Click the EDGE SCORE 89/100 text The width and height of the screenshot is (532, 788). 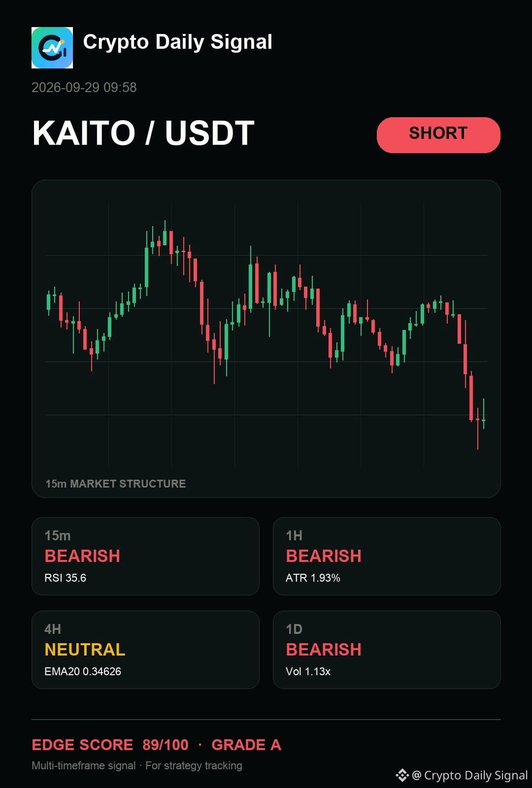pos(110,745)
